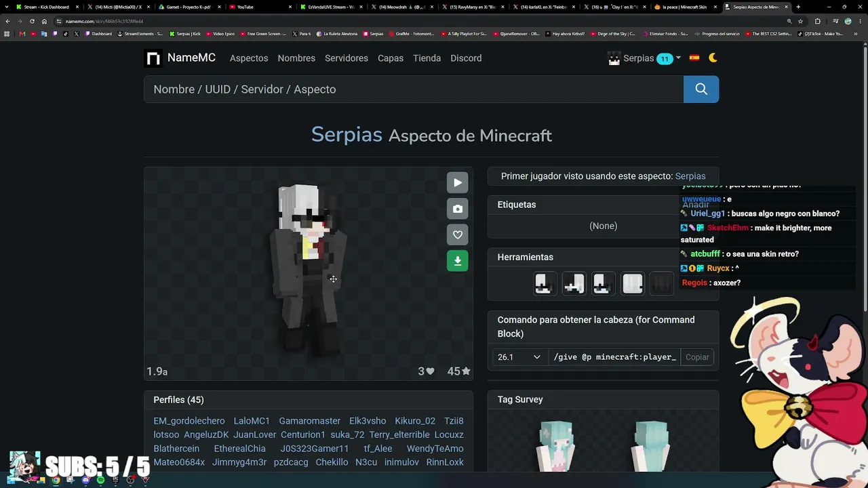The image size is (868, 488).
Task: Open the LaloMC1 profile
Action: click(252, 421)
